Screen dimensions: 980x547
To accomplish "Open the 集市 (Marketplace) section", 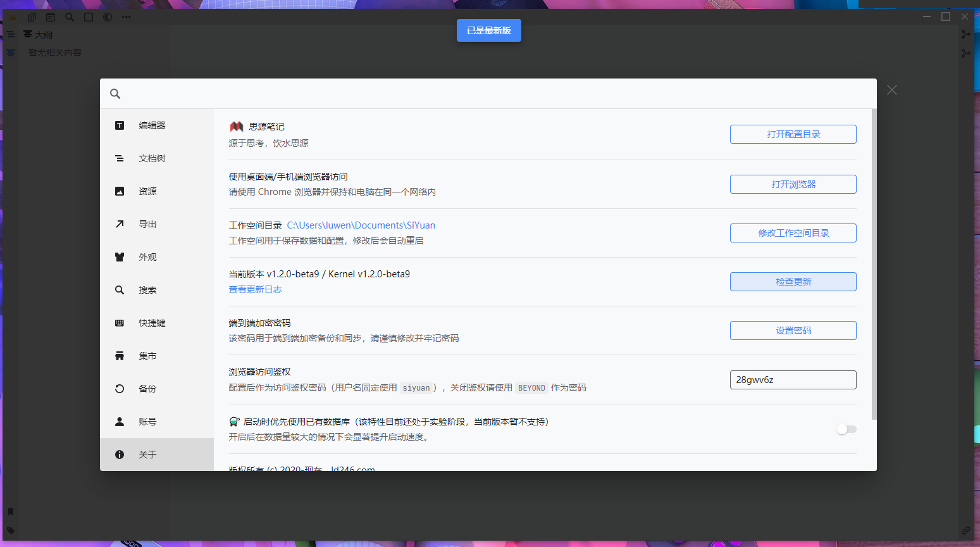I will pyautogui.click(x=147, y=356).
